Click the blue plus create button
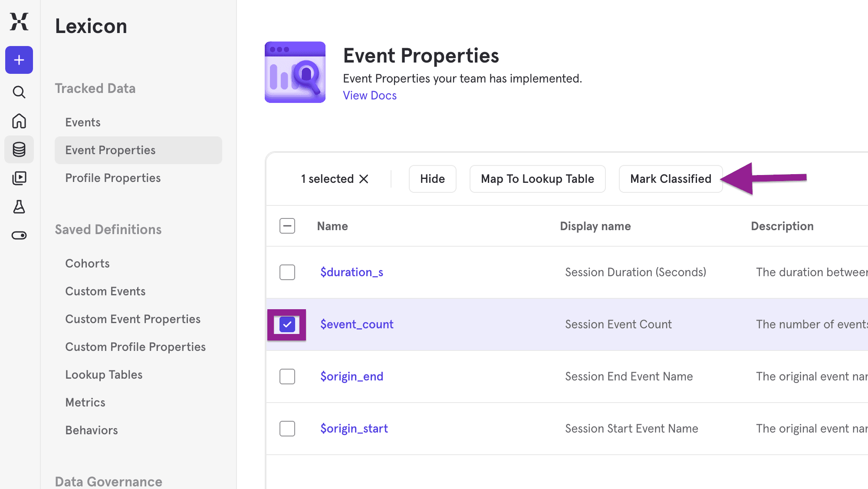868x489 pixels. click(19, 60)
